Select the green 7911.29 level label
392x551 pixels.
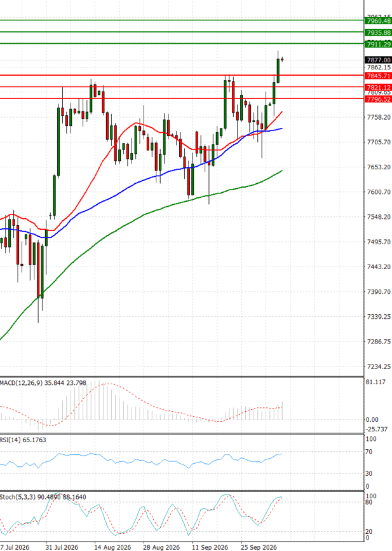pyautogui.click(x=378, y=44)
